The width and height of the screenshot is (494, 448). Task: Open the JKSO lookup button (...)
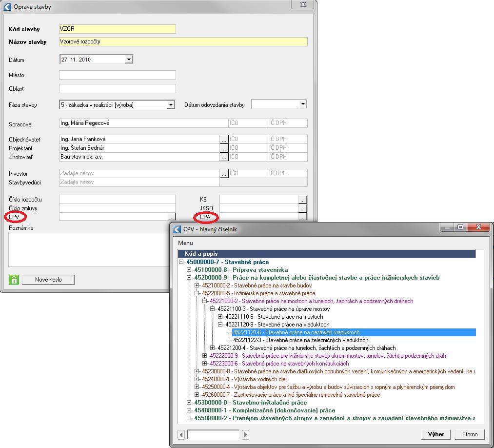tap(302, 208)
